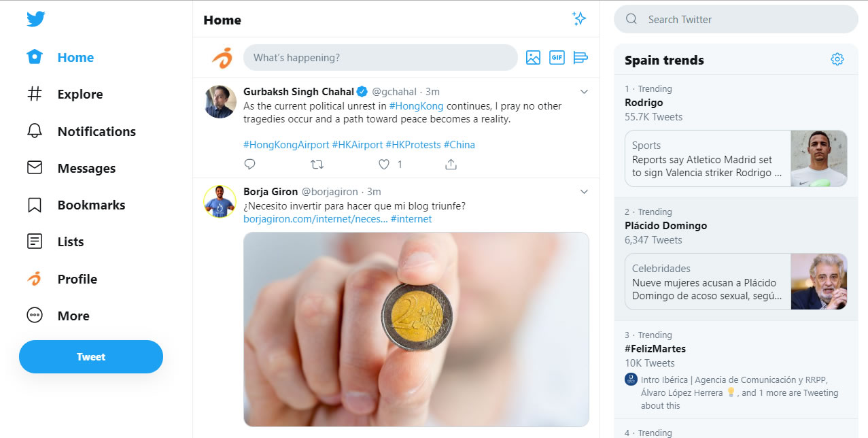Image resolution: width=868 pixels, height=438 pixels.
Task: Open the #HongKongAirport hashtag link
Action: coord(286,145)
